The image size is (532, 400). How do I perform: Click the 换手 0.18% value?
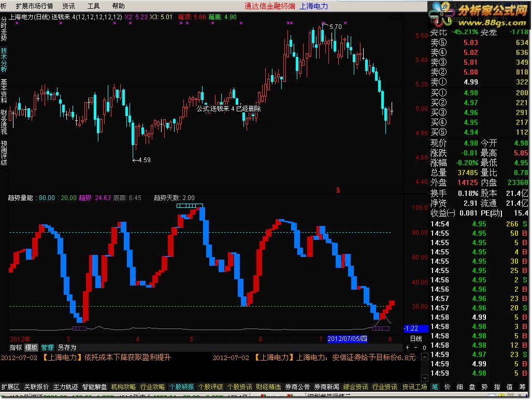(x=468, y=193)
